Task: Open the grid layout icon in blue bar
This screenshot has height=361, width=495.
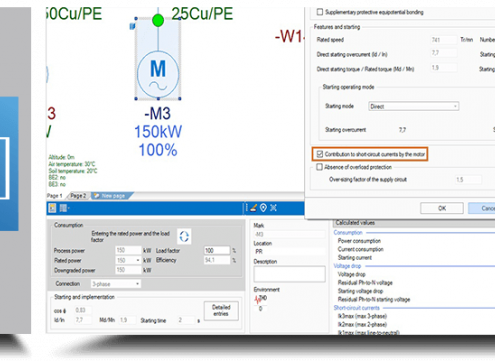Action: point(63,208)
